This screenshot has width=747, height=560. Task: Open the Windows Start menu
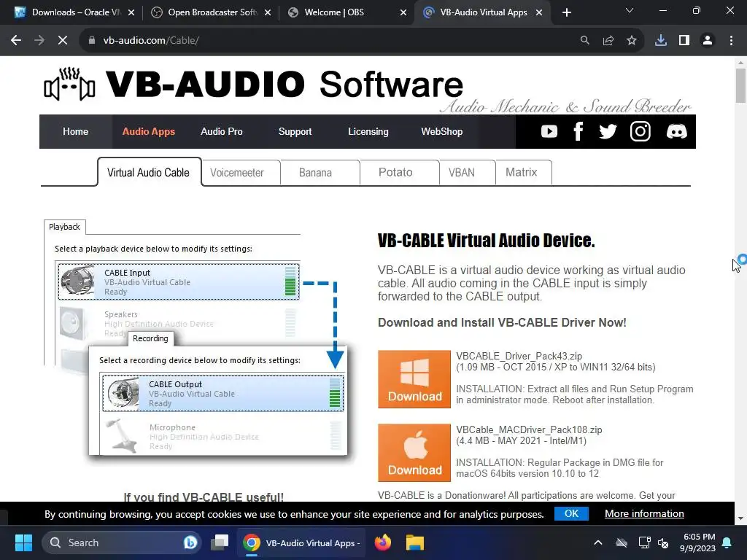coord(23,542)
